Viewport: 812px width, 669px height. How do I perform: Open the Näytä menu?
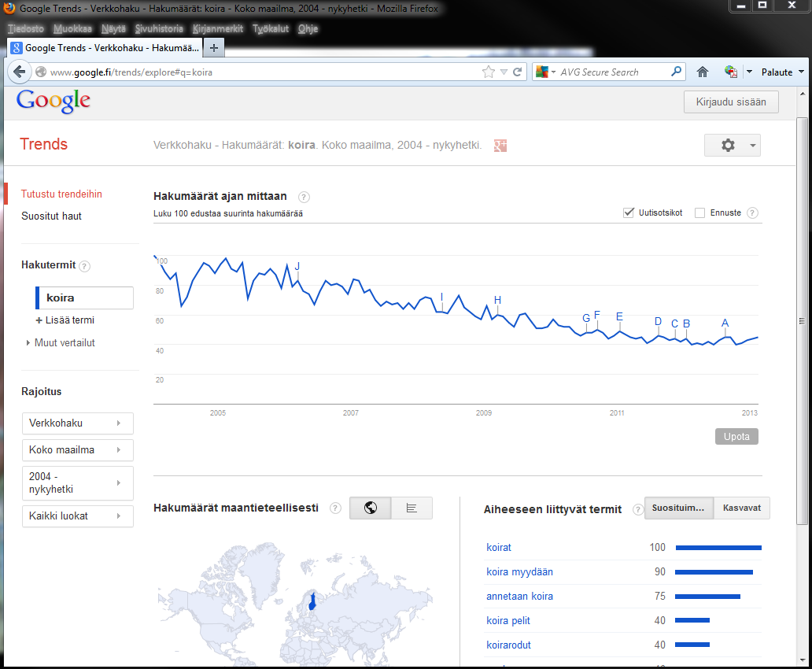click(x=113, y=28)
